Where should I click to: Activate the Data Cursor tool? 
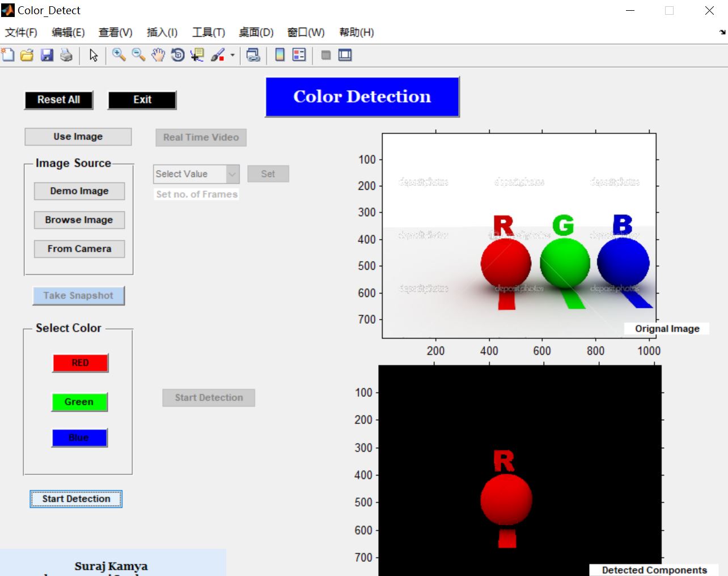point(197,55)
